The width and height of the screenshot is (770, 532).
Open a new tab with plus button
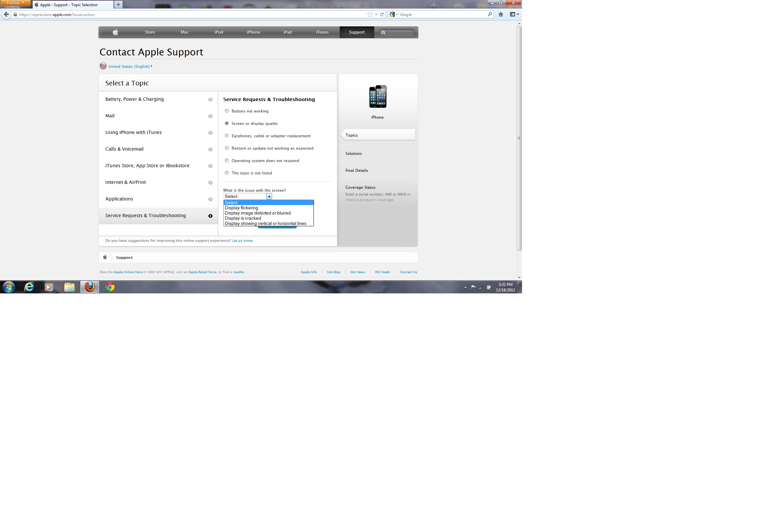pos(118,5)
